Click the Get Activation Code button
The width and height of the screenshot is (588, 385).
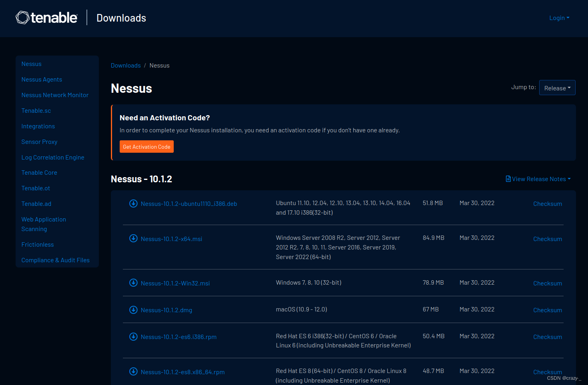coord(146,147)
